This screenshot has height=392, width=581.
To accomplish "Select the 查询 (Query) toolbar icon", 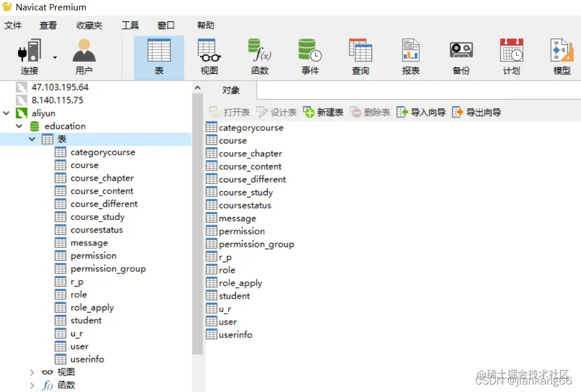I will pyautogui.click(x=360, y=57).
